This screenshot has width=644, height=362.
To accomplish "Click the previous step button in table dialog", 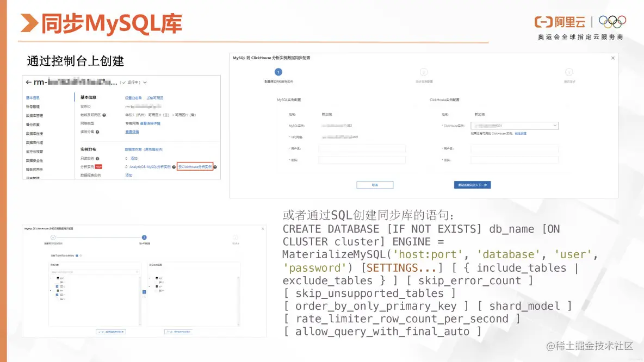I will point(111,332).
